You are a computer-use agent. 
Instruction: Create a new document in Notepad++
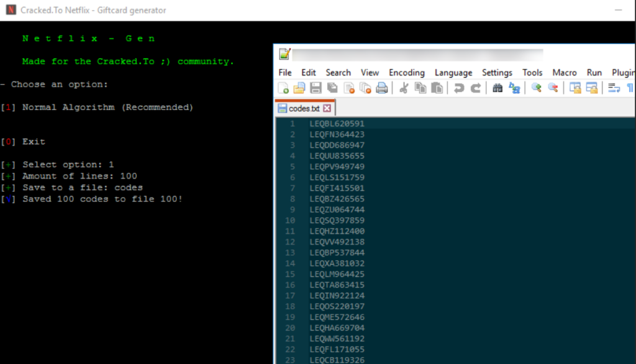(x=283, y=88)
